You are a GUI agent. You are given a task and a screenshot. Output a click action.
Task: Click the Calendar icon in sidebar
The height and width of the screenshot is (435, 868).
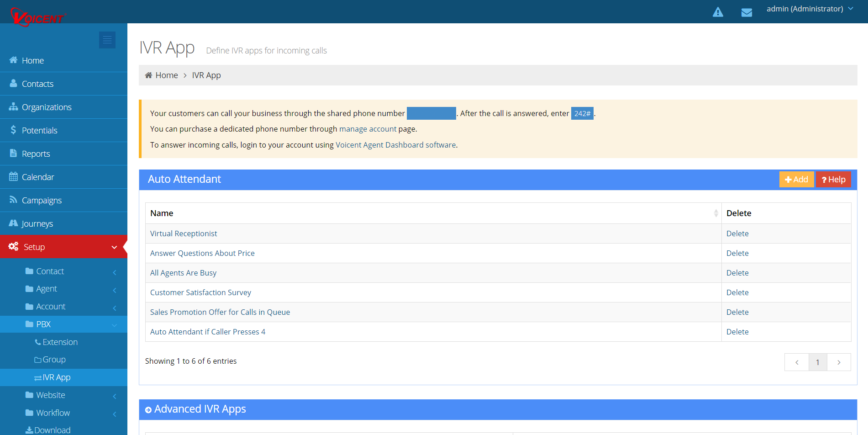tap(13, 177)
